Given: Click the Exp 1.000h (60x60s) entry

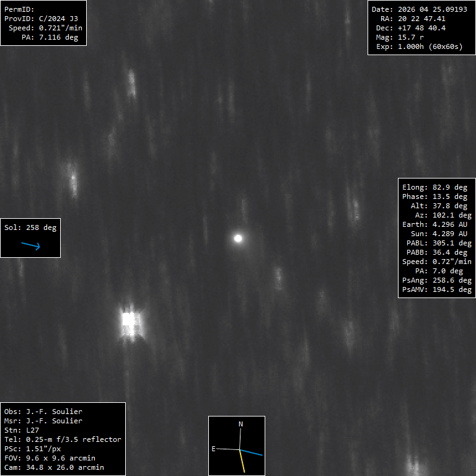Looking at the screenshot, I should 419,46.
